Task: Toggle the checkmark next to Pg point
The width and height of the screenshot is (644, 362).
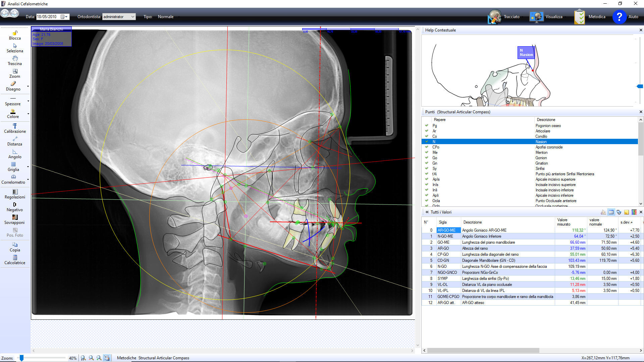Action: [427, 126]
